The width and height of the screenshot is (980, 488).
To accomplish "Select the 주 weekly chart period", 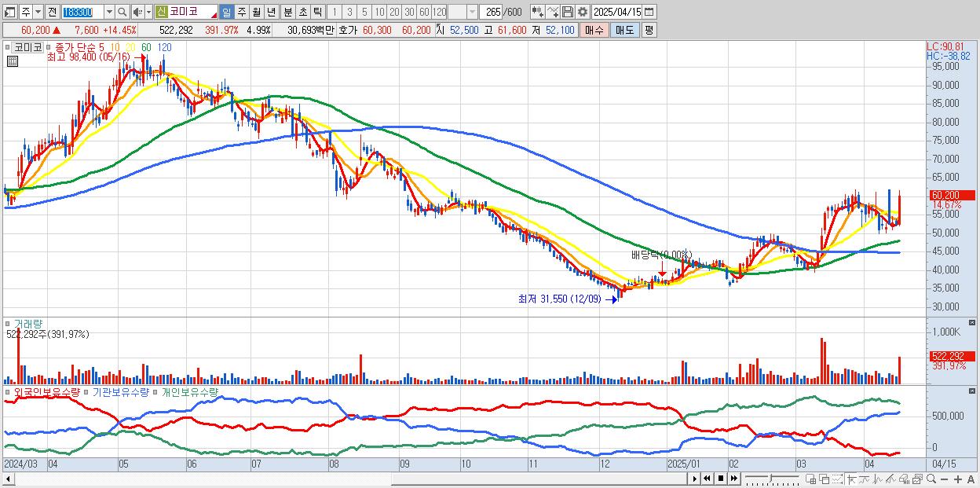I will 241,12.
